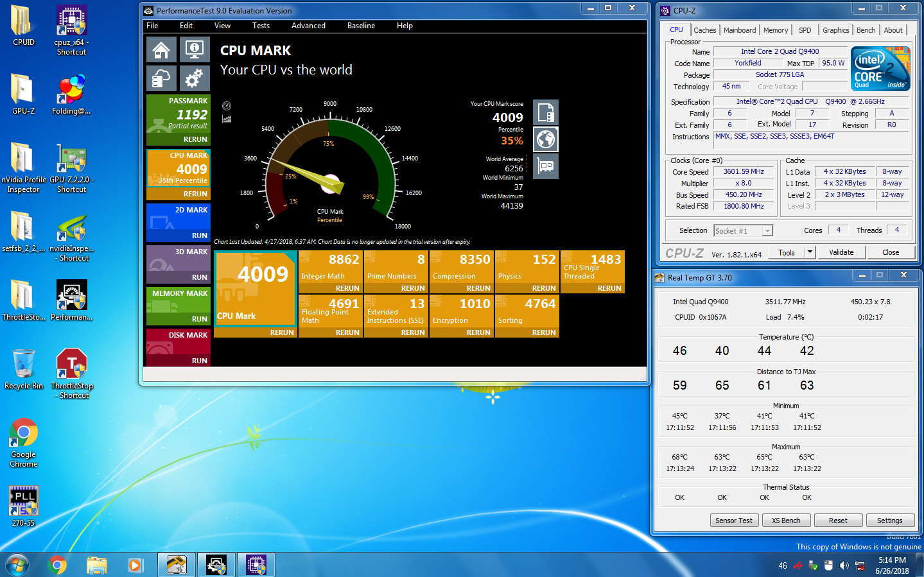Open the Advanced menu in PerformanceTest
The image size is (924, 577).
308,26
